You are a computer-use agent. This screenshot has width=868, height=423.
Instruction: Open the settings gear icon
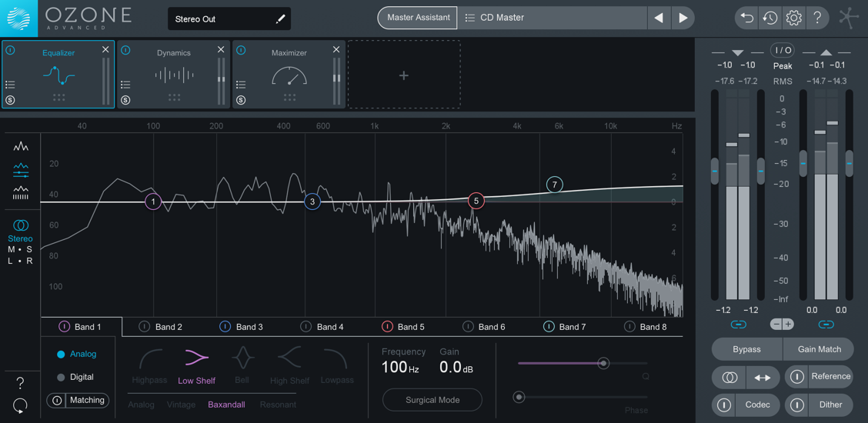pyautogui.click(x=794, y=18)
